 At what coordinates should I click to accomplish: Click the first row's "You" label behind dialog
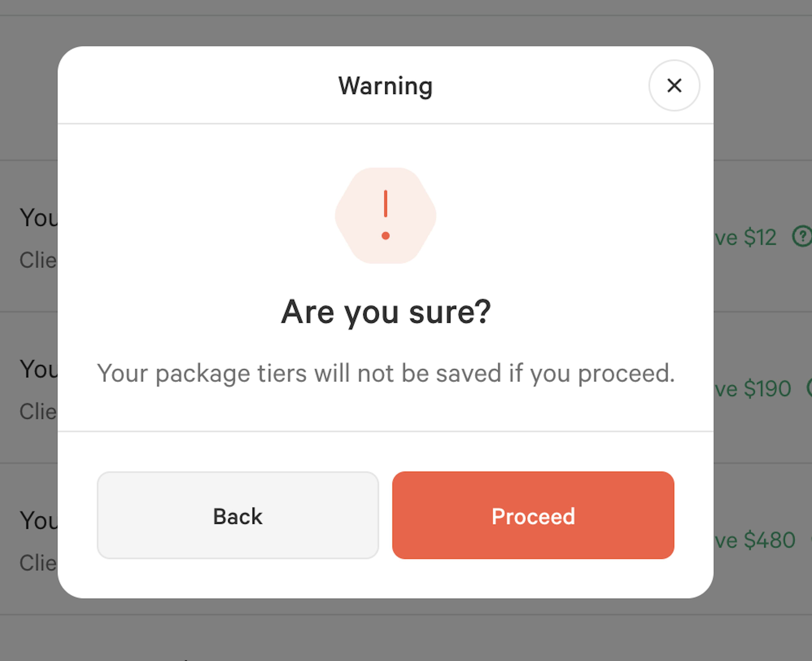[38, 218]
